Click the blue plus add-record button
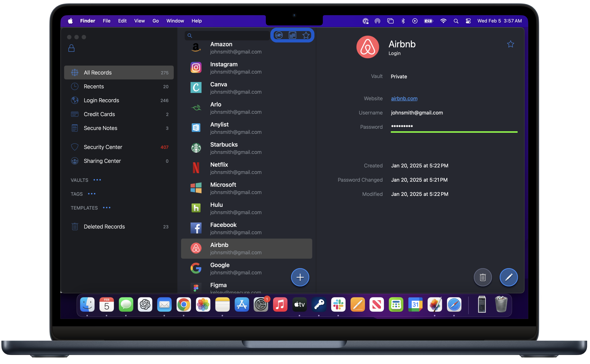Viewport: 590px width, 364px height. pos(300,277)
